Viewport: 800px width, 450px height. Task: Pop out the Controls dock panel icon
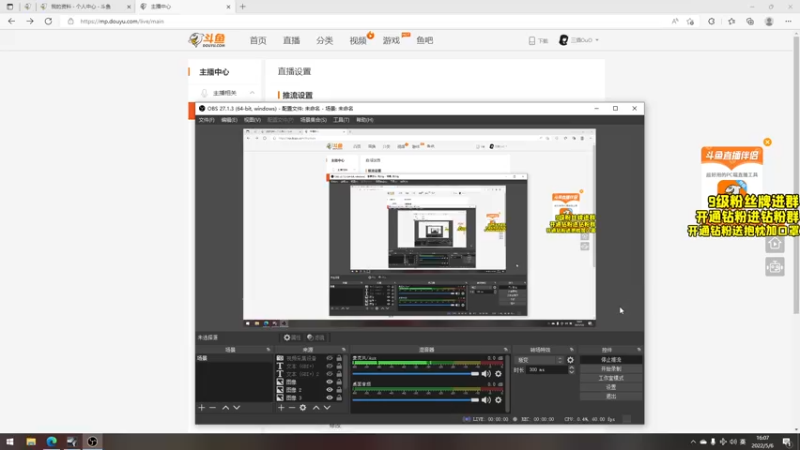pos(639,350)
